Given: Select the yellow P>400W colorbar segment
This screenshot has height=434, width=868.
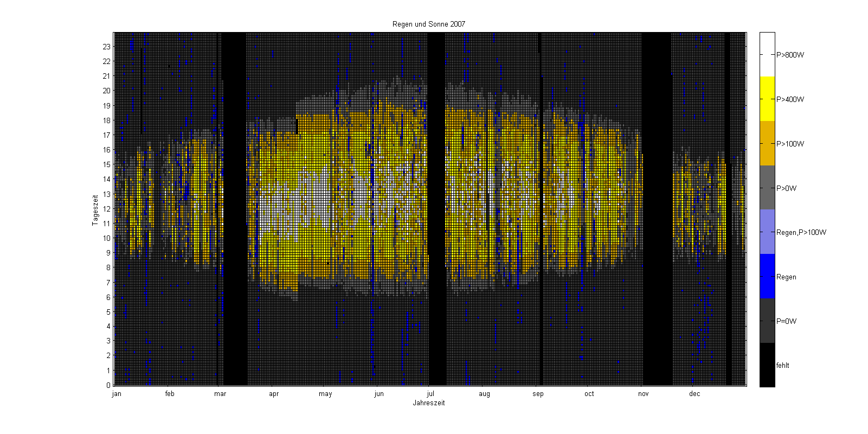Looking at the screenshot, I should [x=767, y=99].
